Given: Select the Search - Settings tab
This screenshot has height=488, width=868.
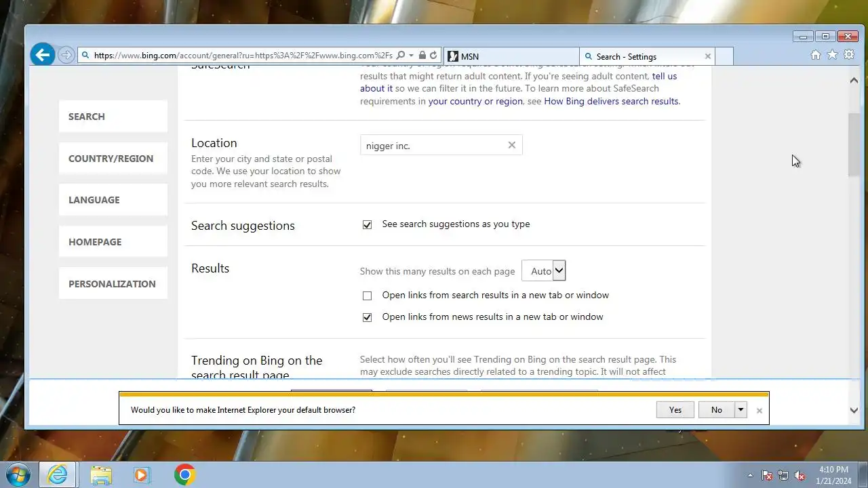Looking at the screenshot, I should click(x=641, y=56).
